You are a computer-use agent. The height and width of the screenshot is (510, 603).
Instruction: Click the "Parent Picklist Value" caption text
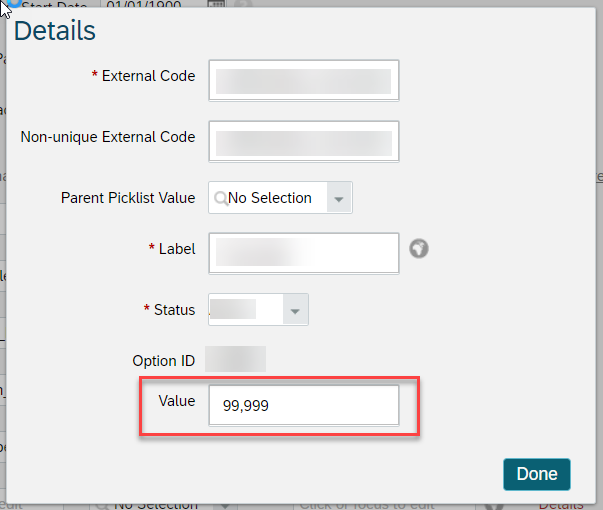(128, 198)
